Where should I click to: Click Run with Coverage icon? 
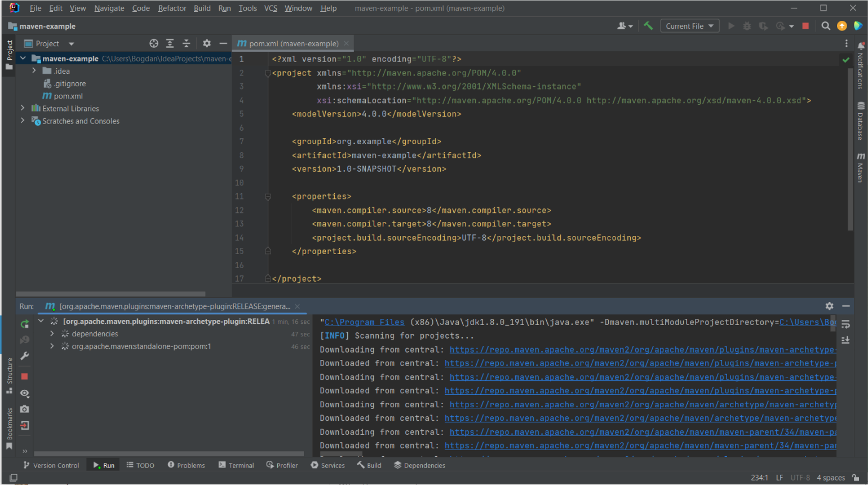(x=763, y=26)
